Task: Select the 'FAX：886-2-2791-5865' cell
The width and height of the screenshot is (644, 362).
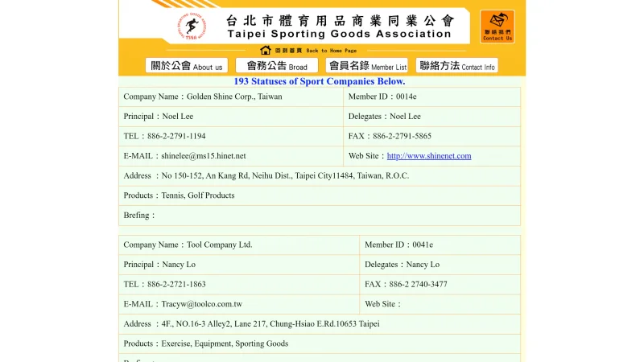Action: click(431, 136)
